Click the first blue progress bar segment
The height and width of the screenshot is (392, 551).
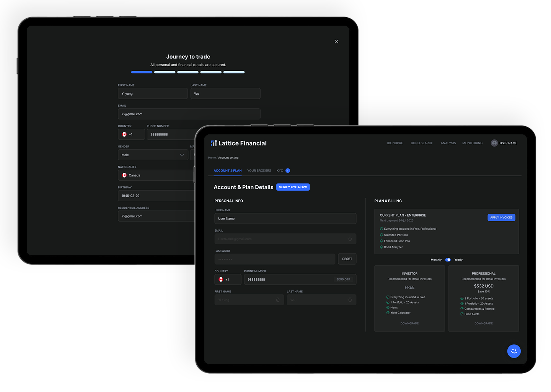pyautogui.click(x=142, y=72)
